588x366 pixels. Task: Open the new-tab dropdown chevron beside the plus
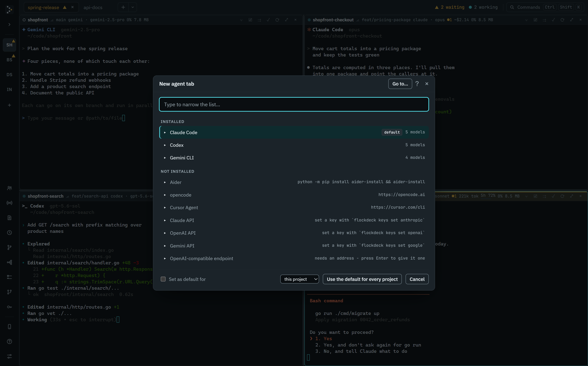tap(133, 7)
